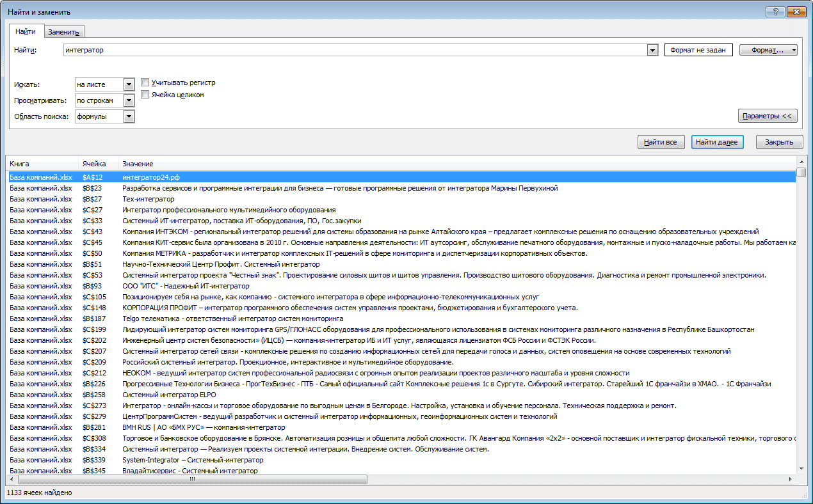Enable the Учитывать регистр checkbox

pos(145,83)
